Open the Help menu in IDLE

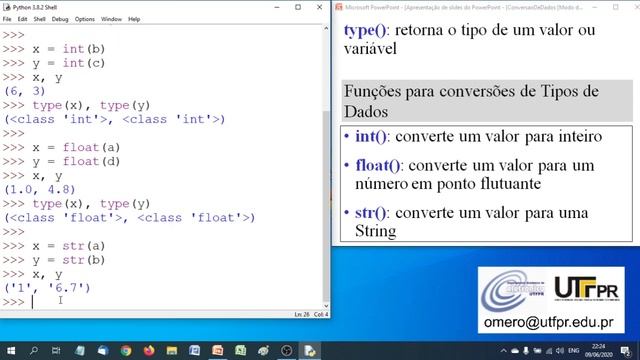134,19
